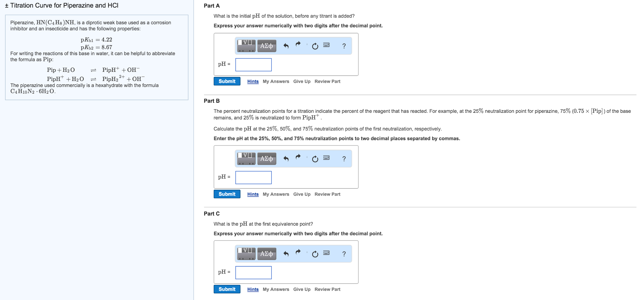The image size is (644, 300).
Task: Click the help question mark in Part C
Action: click(x=344, y=254)
